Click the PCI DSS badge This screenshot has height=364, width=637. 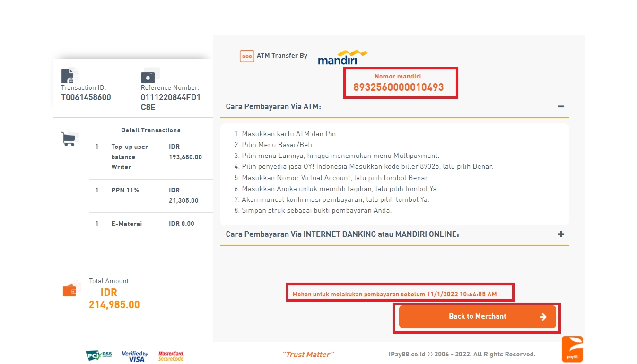point(99,355)
